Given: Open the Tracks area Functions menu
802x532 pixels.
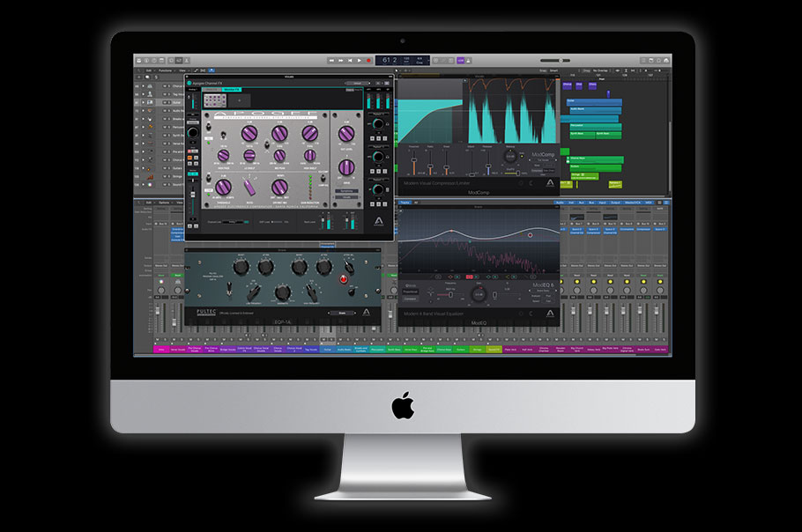Looking at the screenshot, I should point(165,70).
